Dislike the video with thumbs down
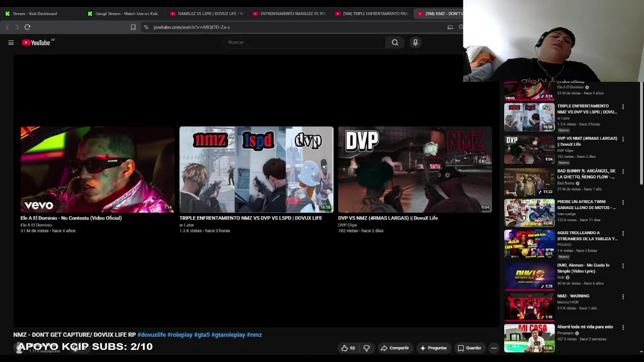Image resolution: width=644 pixels, height=362 pixels. pos(367,348)
